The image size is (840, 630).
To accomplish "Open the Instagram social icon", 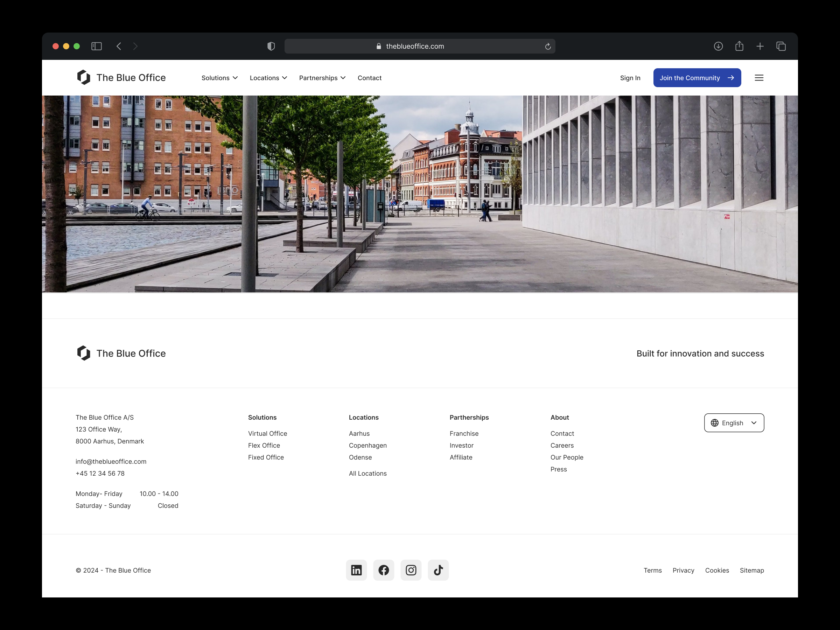I will click(411, 570).
